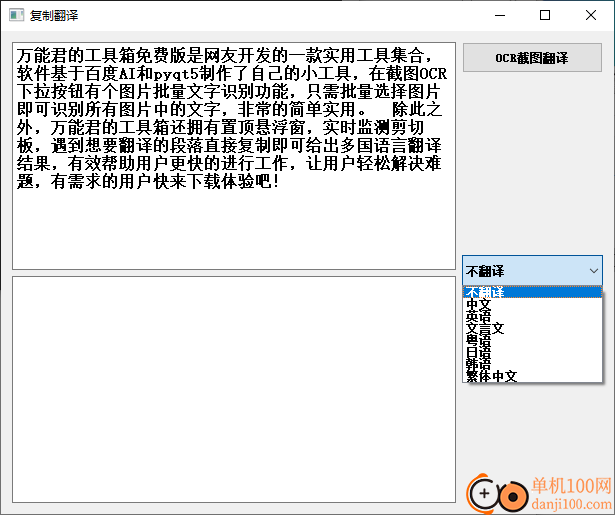Click the OCR截图翻译 button
The height and width of the screenshot is (515, 615).
532,58
